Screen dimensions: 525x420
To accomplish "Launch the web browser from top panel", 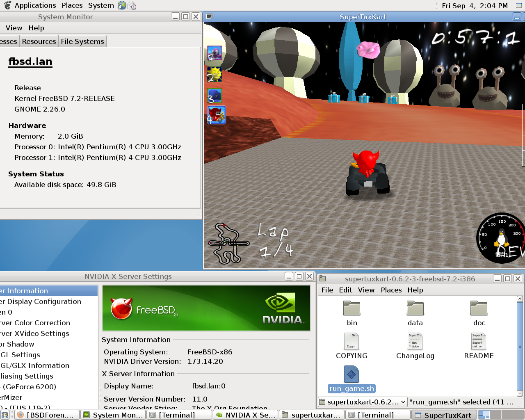I will pyautogui.click(x=122, y=5).
